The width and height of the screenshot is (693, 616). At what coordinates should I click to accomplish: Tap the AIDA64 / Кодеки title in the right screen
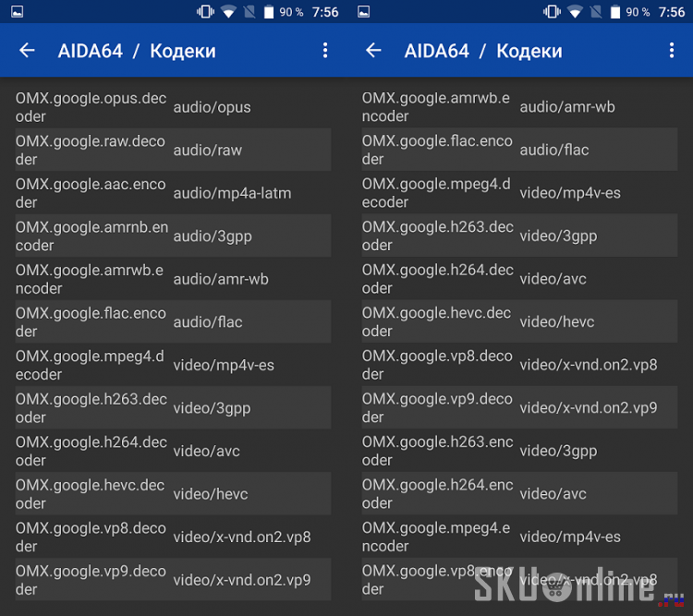pos(483,51)
